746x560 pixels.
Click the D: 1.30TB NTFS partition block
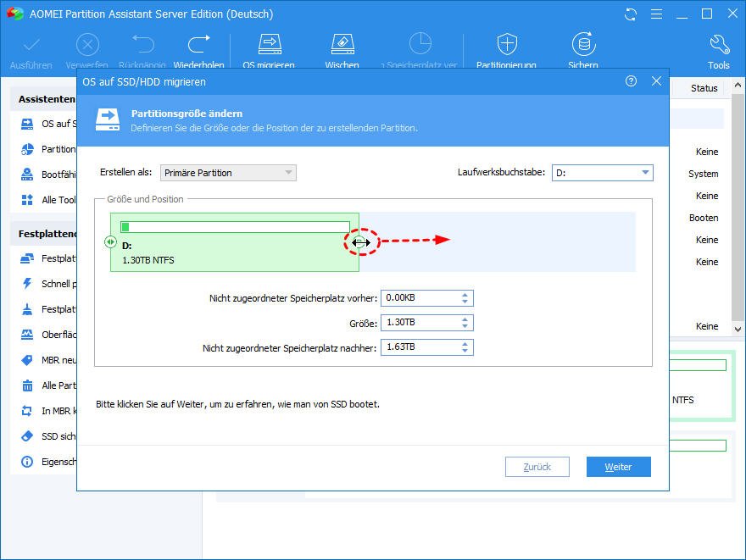pyautogui.click(x=235, y=242)
